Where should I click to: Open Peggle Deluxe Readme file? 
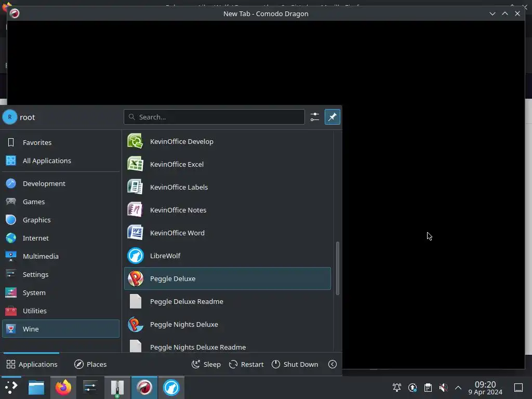point(228,302)
